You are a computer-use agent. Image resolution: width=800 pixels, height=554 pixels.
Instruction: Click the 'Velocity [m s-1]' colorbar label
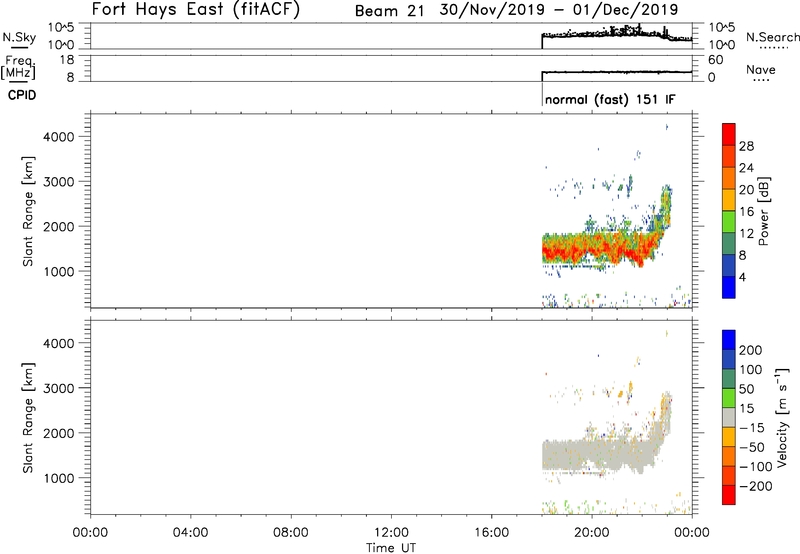tap(782, 417)
